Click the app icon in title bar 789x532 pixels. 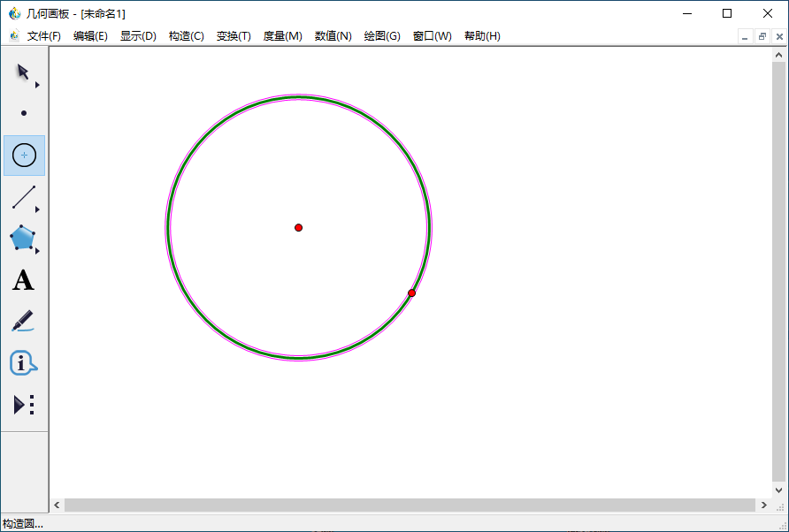14,13
